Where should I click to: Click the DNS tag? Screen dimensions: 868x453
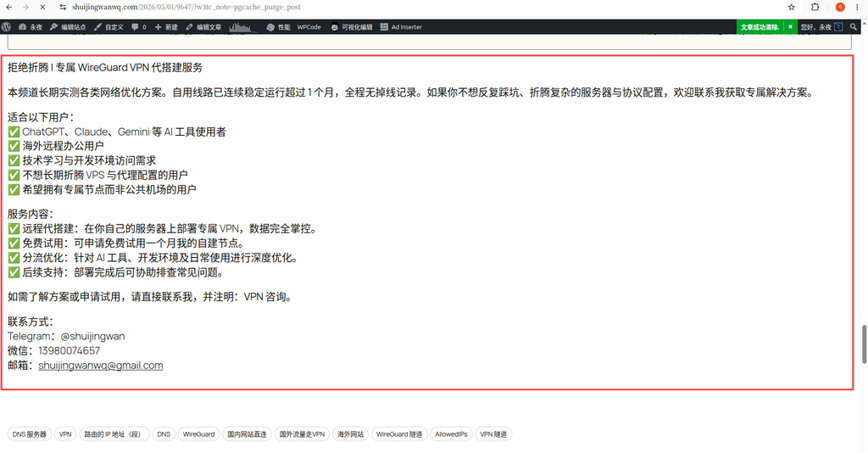[164, 434]
